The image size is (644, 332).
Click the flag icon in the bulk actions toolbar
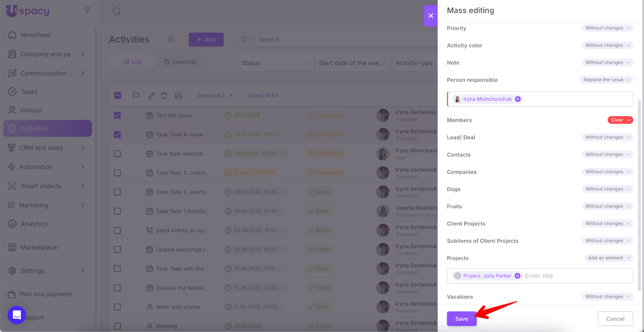(136, 95)
